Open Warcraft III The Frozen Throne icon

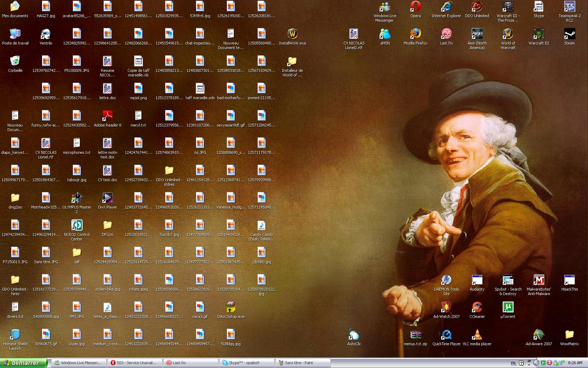pos(508,12)
